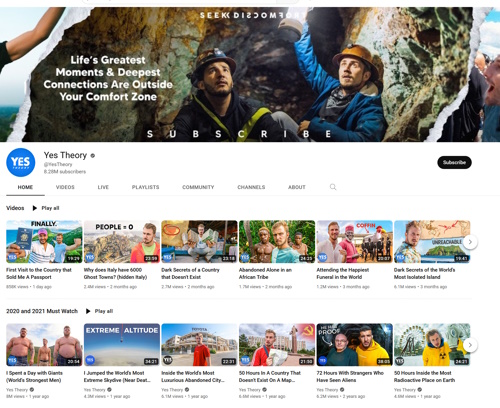Image resolution: width=500 pixels, height=408 pixels.
Task: Open the ABOUT tab
Action: (297, 187)
